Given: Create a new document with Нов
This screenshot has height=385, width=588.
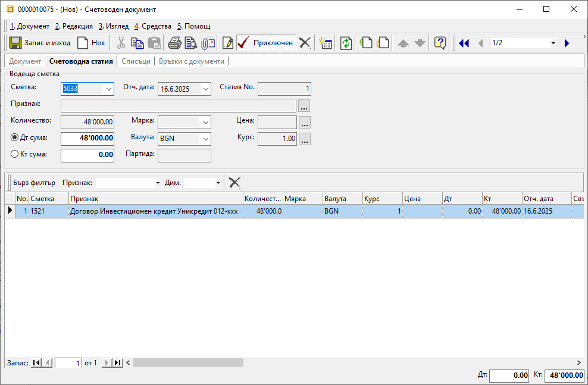Looking at the screenshot, I should (90, 43).
